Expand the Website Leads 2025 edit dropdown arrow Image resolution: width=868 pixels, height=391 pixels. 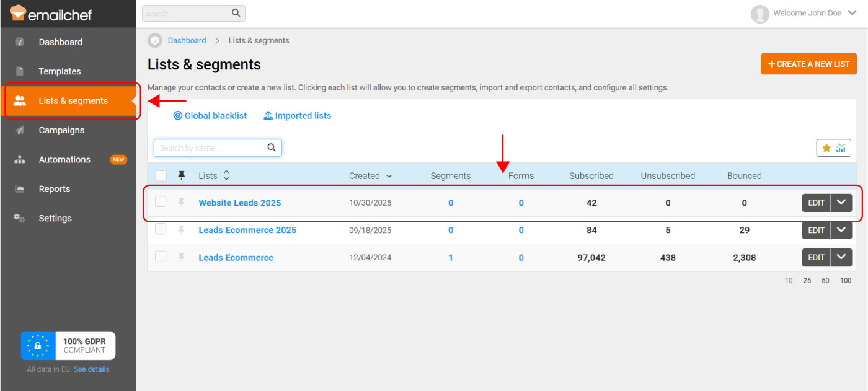(841, 203)
